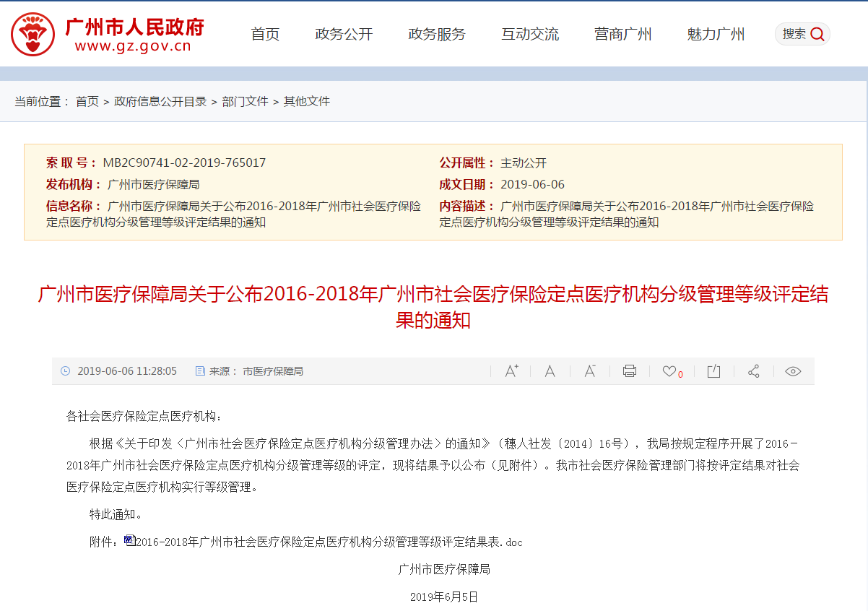This screenshot has height=611, width=868.
Task: Select 政务服务 in the navigation bar
Action: [x=437, y=34]
